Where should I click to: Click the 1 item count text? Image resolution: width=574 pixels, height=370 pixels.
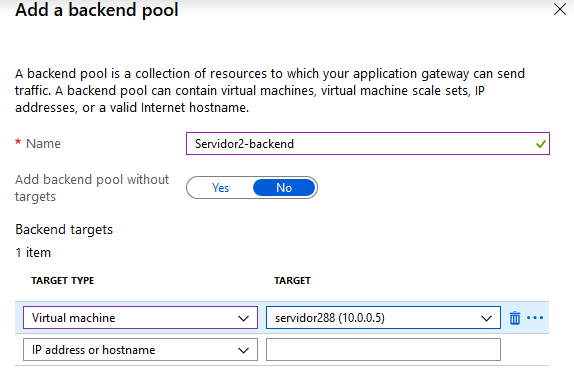33,253
